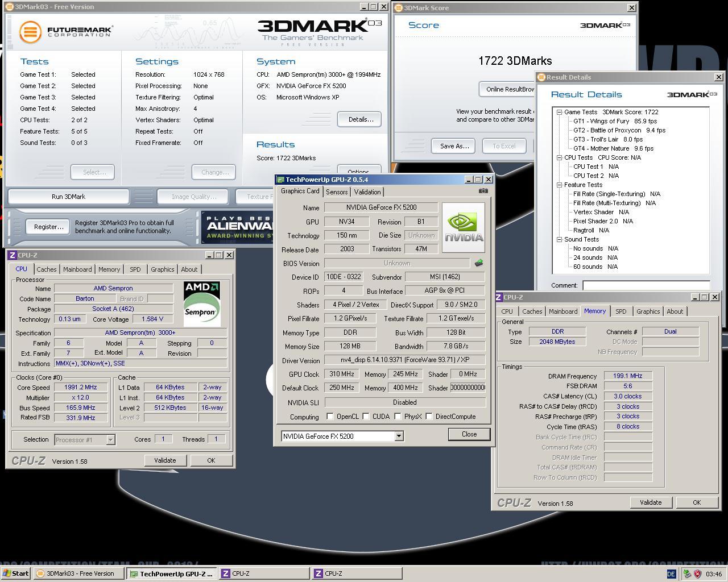Enable the PhysX checkbox
The width and height of the screenshot is (728, 582).
[x=398, y=417]
